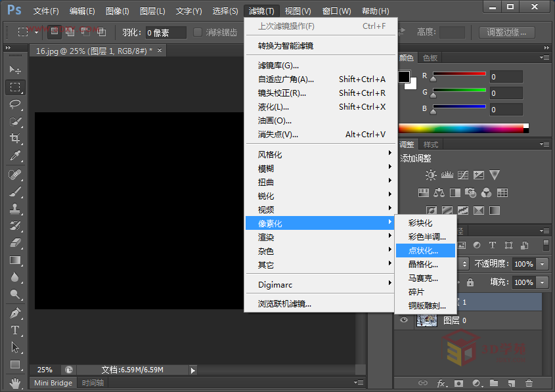Toggle visibility eye of 图层 0
This screenshot has width=555, height=392.
(x=404, y=320)
